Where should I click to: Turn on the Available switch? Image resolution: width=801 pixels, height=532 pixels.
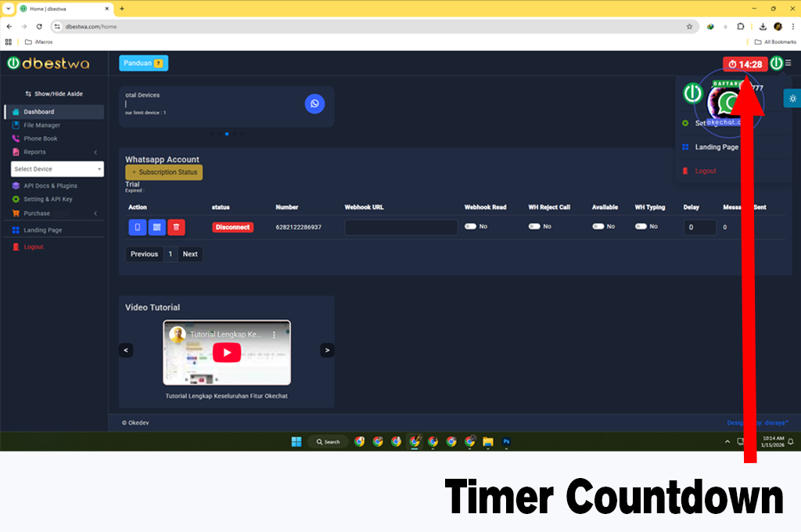[x=598, y=226]
